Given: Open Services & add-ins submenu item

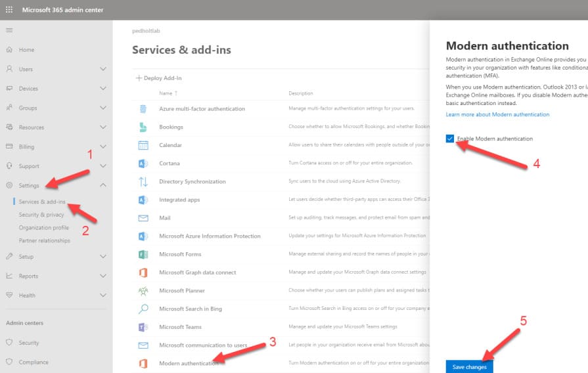Looking at the screenshot, I should (42, 202).
